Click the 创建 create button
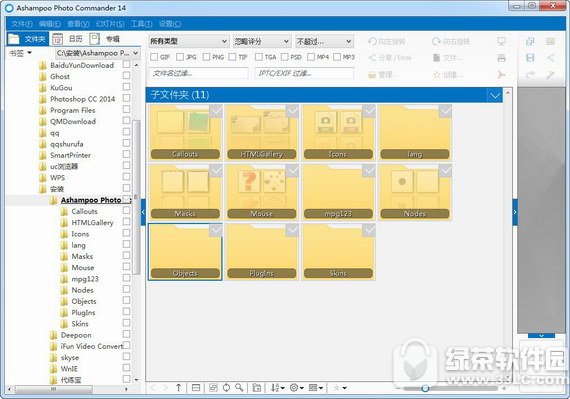This screenshot has width=570, height=399. click(x=448, y=75)
